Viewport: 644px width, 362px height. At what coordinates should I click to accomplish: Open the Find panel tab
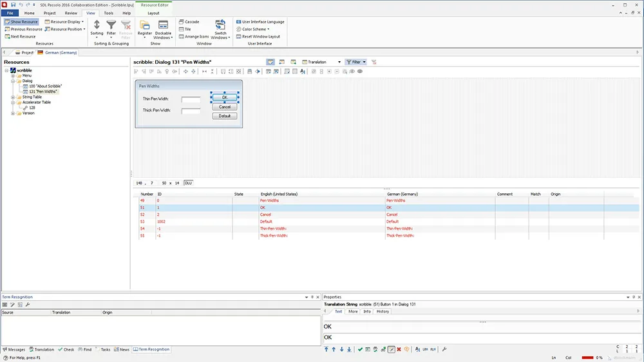coord(85,350)
